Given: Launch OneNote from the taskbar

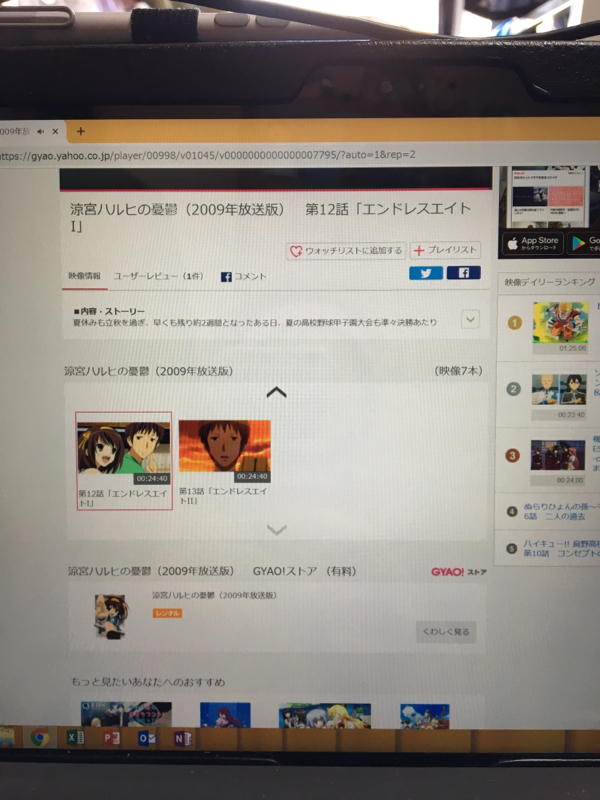Looking at the screenshot, I should tap(183, 739).
